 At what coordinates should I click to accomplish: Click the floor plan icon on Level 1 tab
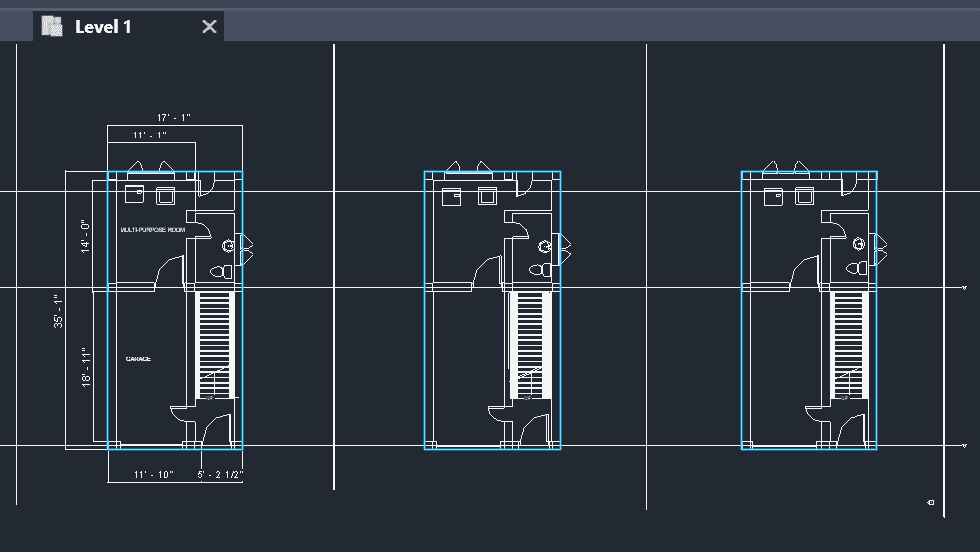54,27
